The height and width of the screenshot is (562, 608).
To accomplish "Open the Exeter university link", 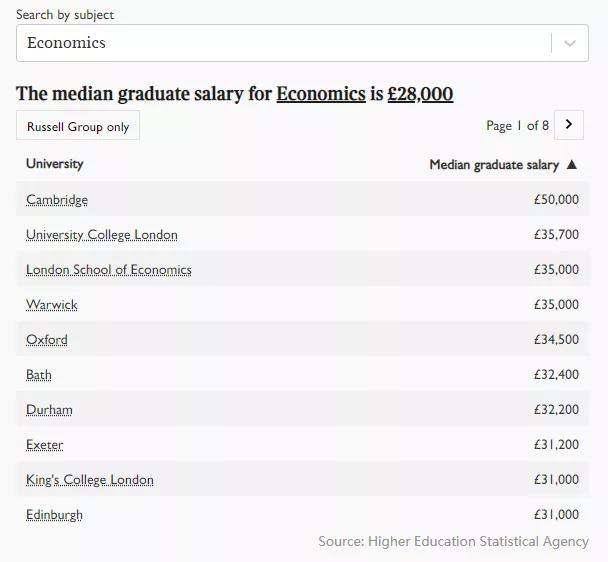I will [45, 445].
